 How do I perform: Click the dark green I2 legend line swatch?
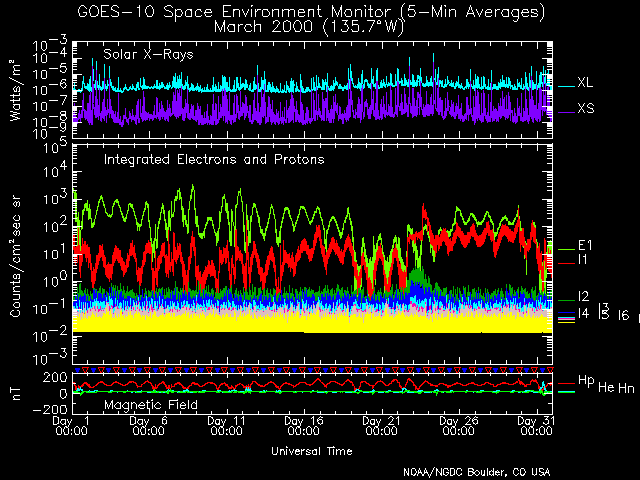tap(566, 300)
